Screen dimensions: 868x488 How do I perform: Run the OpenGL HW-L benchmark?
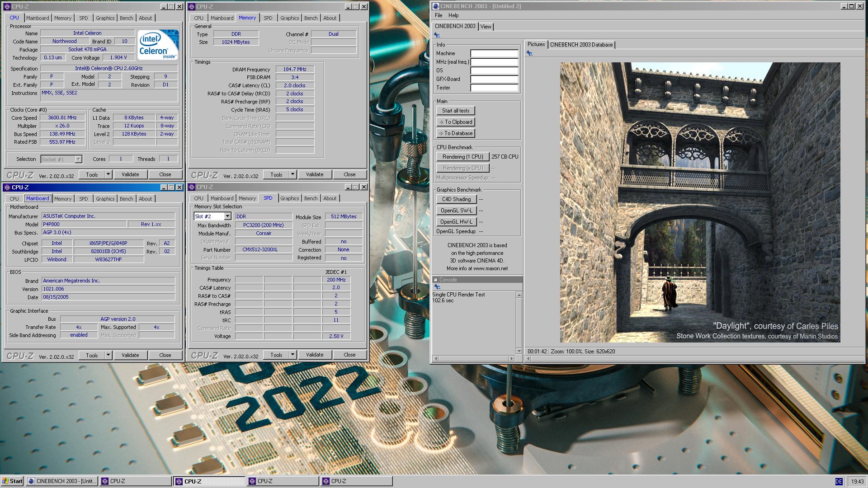pos(457,222)
